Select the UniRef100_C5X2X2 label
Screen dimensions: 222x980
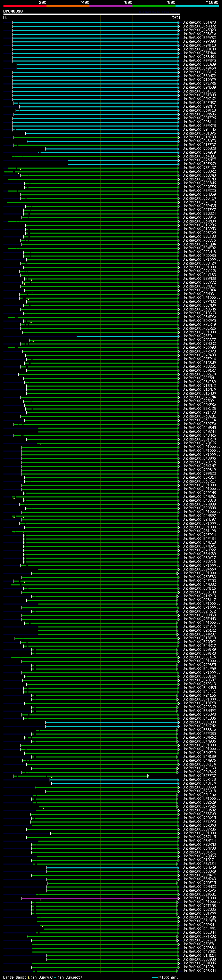(x=199, y=99)
